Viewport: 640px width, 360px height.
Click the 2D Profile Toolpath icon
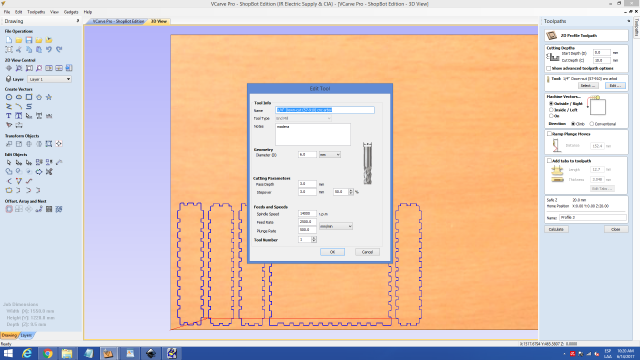552,36
